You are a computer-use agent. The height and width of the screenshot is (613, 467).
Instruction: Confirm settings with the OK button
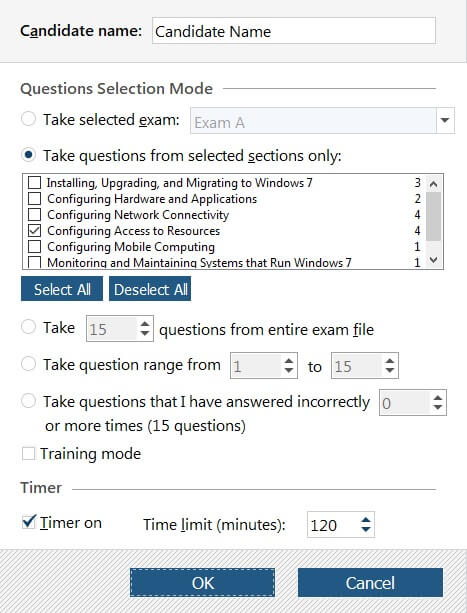tap(202, 583)
